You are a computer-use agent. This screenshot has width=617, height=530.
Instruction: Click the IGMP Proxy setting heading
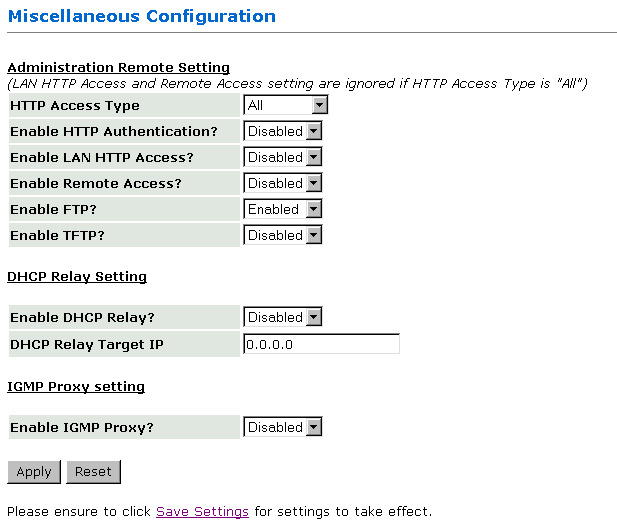[76, 386]
